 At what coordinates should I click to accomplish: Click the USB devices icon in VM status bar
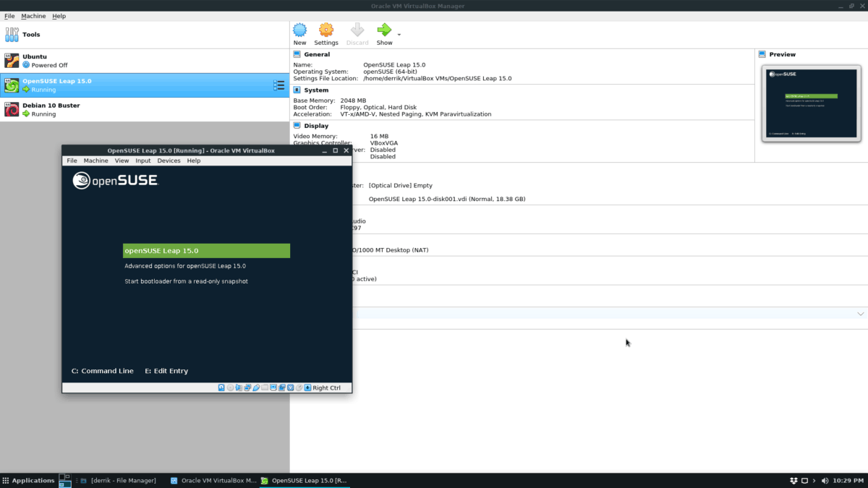coord(257,388)
